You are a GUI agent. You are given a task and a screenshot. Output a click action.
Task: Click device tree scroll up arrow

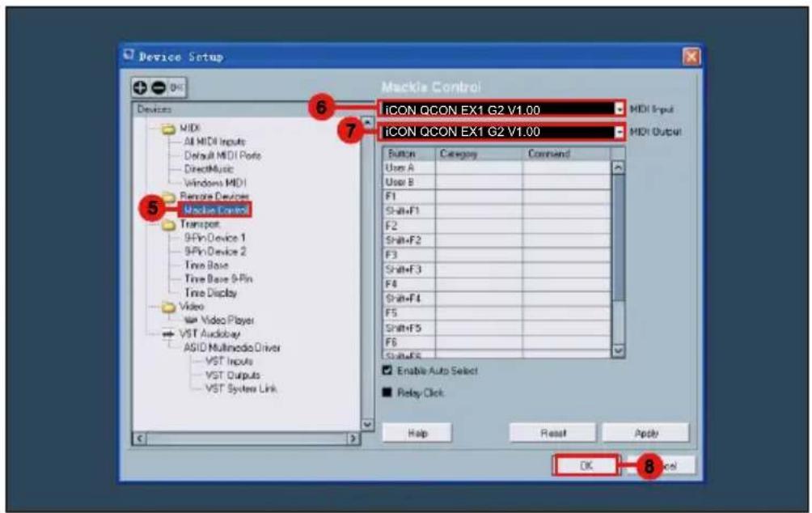point(367,122)
